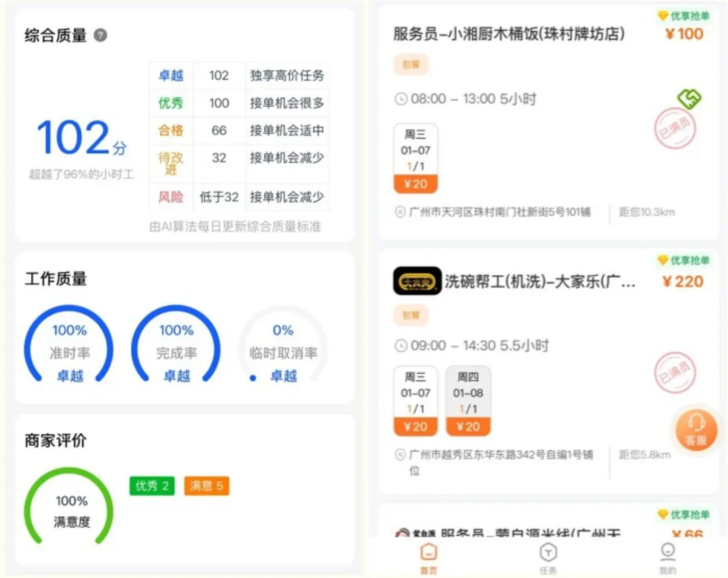This screenshot has width=728, height=578.
Task: Click the 优秀 2 green rating badge
Action: pos(151,486)
